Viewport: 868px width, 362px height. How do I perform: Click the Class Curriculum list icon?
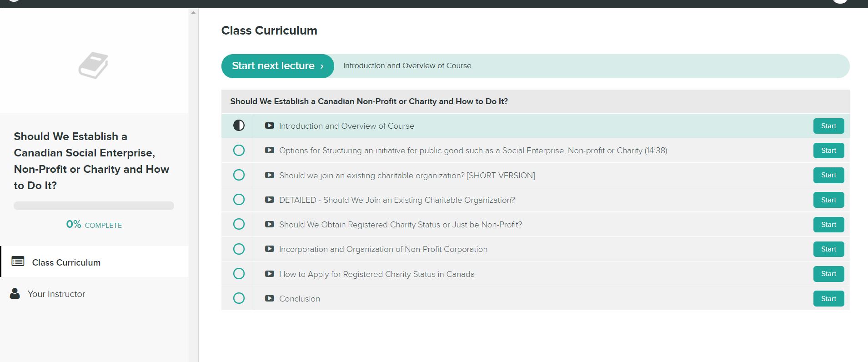18,261
